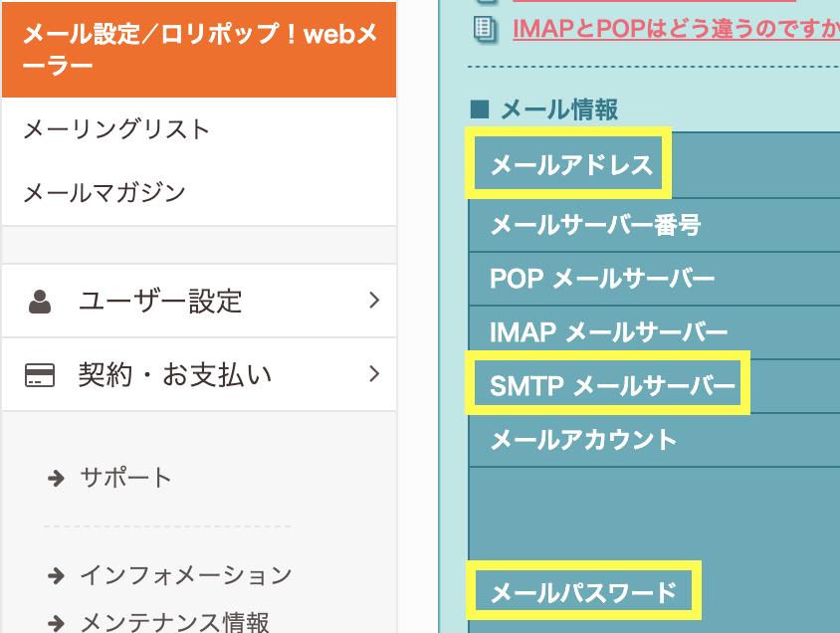
Task: Click the POP メールサーバー row label
Action: pyautogui.click(x=602, y=279)
